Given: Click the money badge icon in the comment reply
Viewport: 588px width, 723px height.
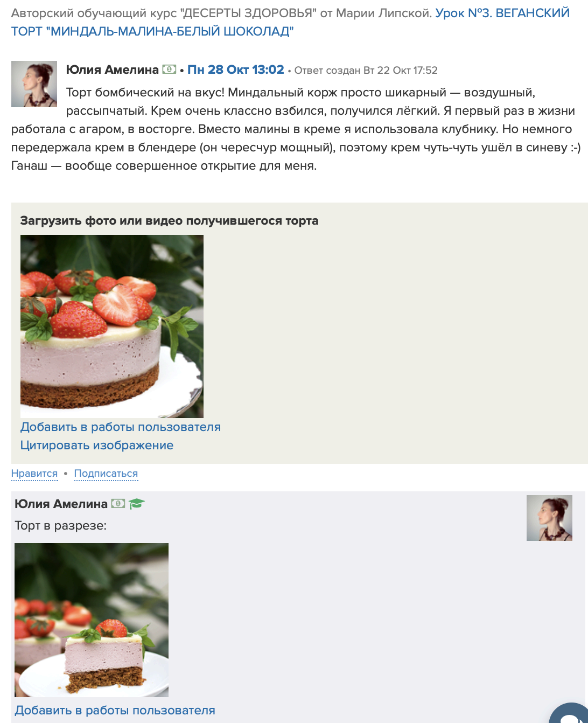Looking at the screenshot, I should [118, 504].
